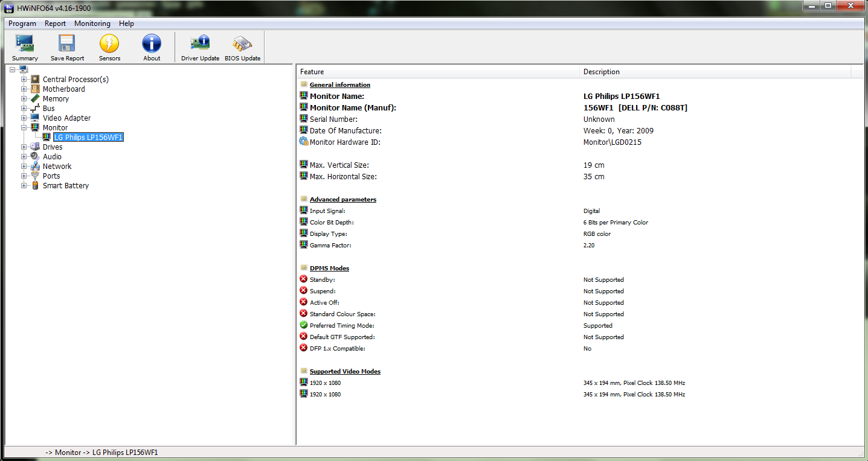Image resolution: width=868 pixels, height=461 pixels.
Task: Expand the Central Processor(s) node
Action: pos(24,79)
